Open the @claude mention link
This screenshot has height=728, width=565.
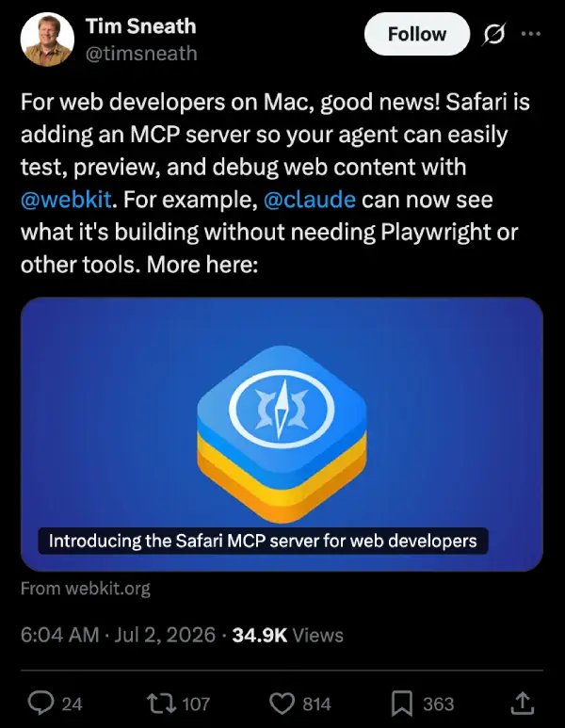pos(310,200)
